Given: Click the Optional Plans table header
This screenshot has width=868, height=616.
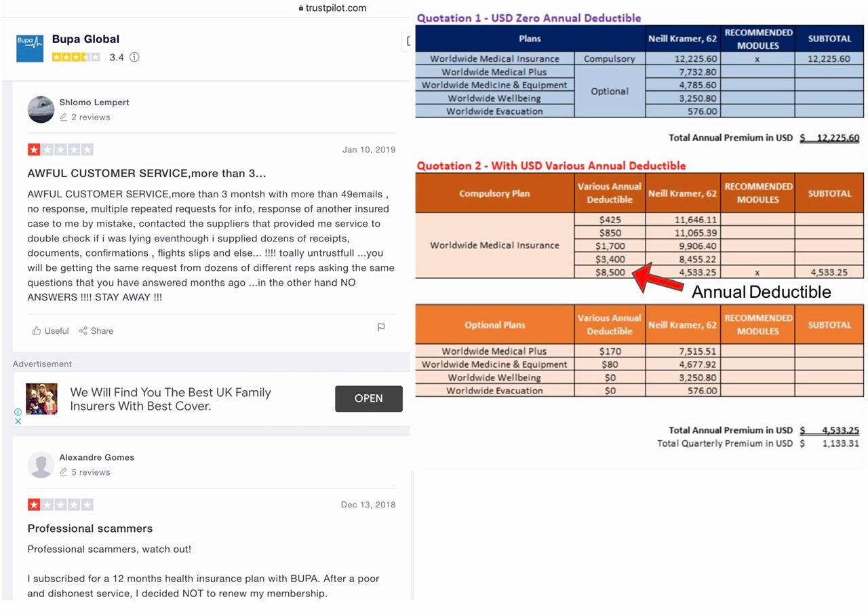Looking at the screenshot, I should [495, 325].
